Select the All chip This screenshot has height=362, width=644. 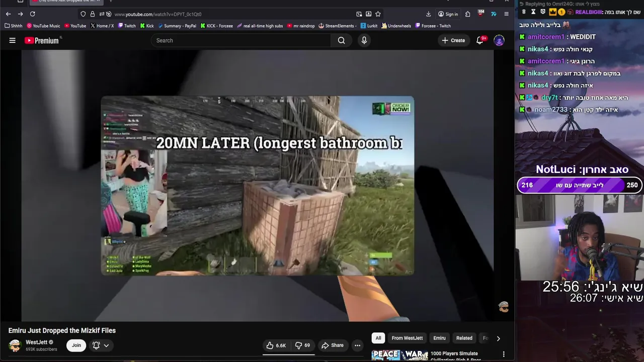pos(378,338)
